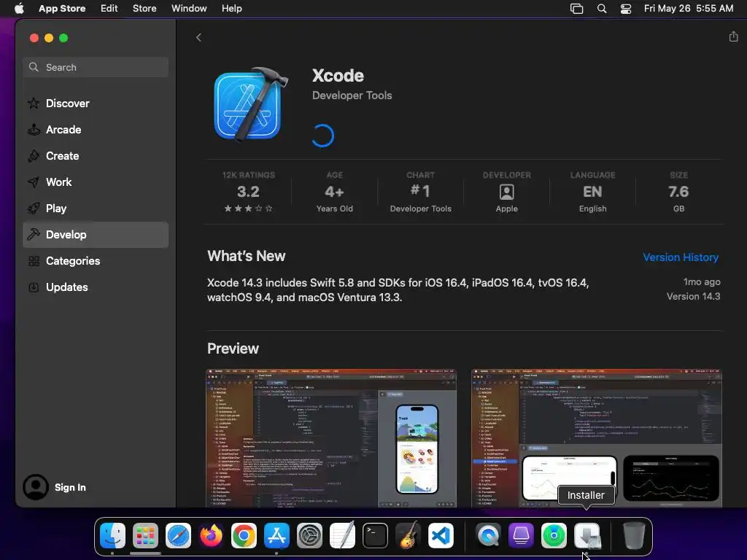Select Develop in the sidebar
Screen dimensions: 747x560
pos(96,235)
